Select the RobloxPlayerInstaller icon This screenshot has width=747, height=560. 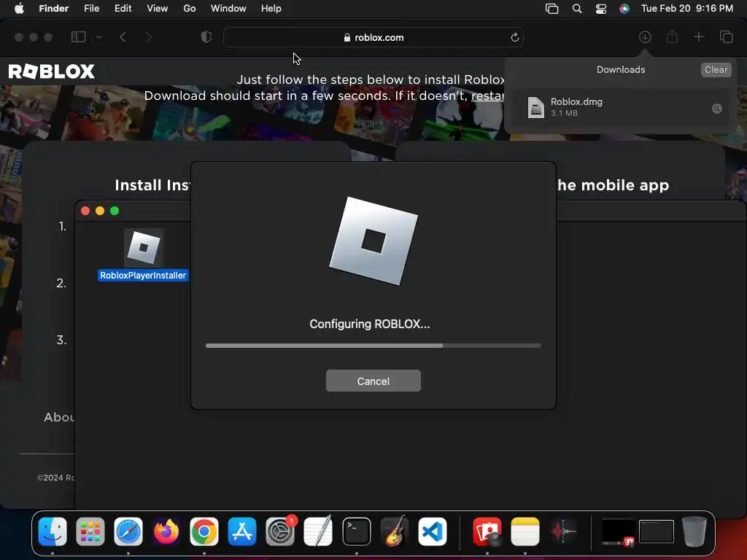[x=144, y=248]
